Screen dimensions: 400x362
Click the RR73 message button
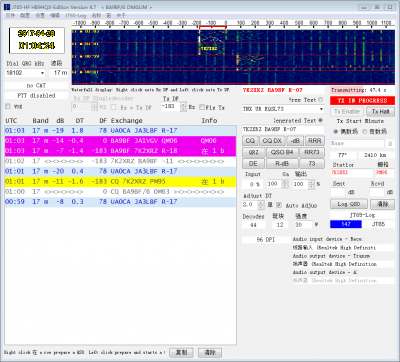312,152
